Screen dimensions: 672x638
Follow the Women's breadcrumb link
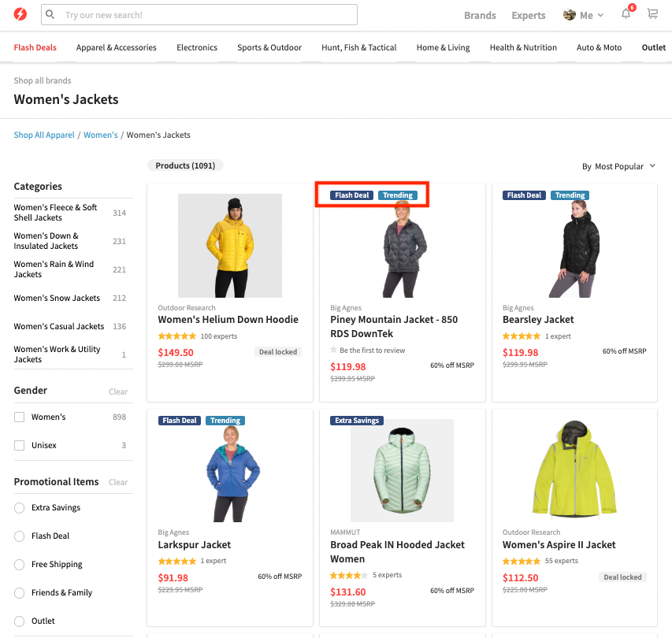(101, 135)
